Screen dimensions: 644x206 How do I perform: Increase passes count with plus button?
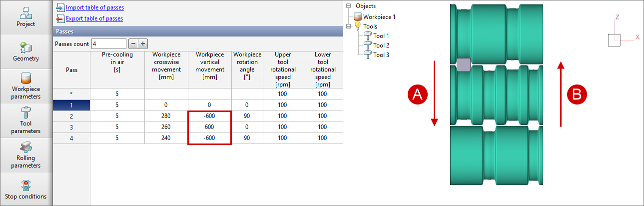pyautogui.click(x=142, y=44)
